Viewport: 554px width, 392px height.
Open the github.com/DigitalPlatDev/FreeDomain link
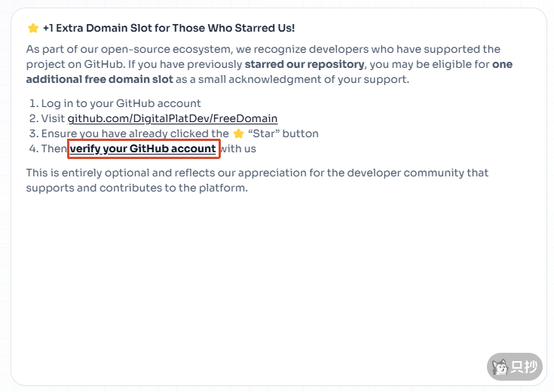click(x=173, y=118)
